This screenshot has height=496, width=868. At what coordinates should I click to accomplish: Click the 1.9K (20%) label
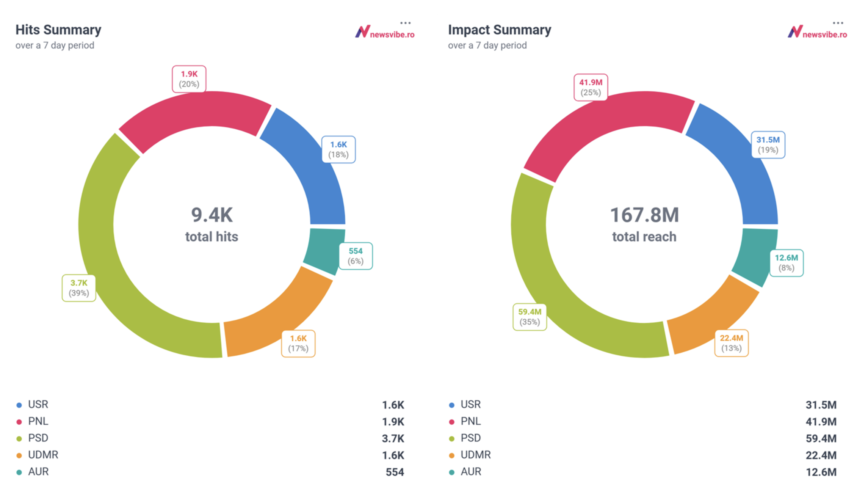click(x=189, y=79)
